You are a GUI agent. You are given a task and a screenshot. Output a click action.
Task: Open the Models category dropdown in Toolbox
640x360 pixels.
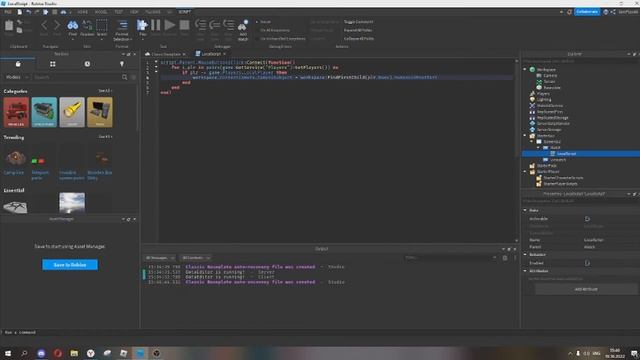click(x=17, y=77)
